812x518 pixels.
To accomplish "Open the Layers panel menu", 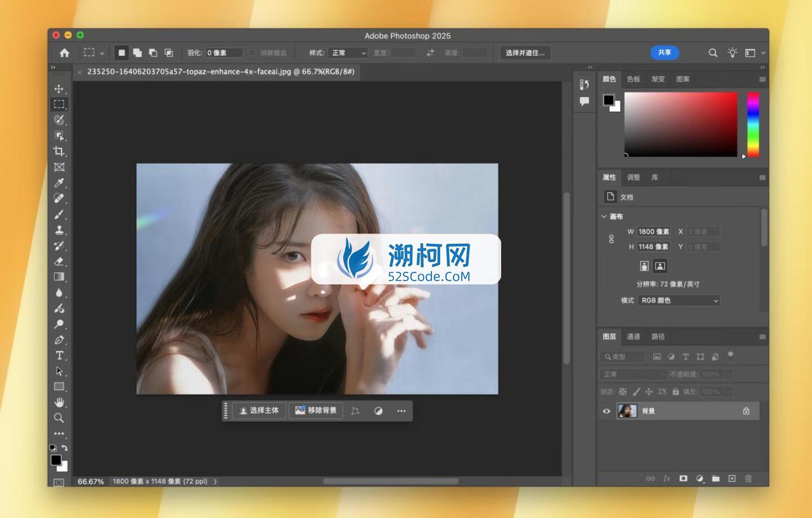I will pos(762,336).
